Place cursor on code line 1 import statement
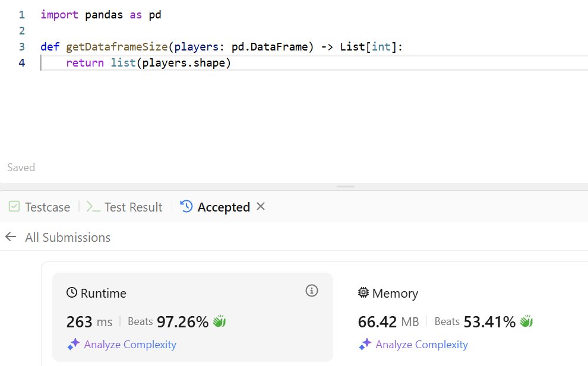 pos(101,15)
